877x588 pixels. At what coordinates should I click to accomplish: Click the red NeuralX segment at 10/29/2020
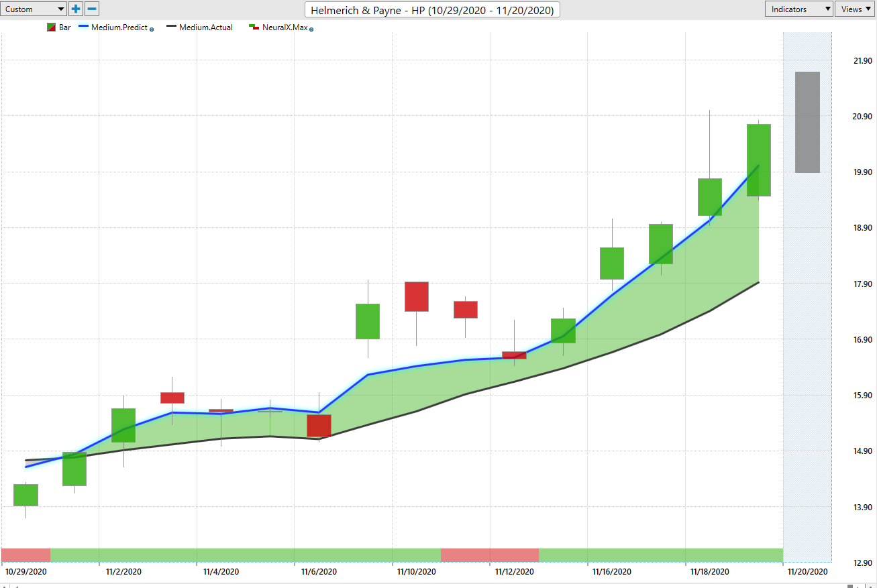26,554
